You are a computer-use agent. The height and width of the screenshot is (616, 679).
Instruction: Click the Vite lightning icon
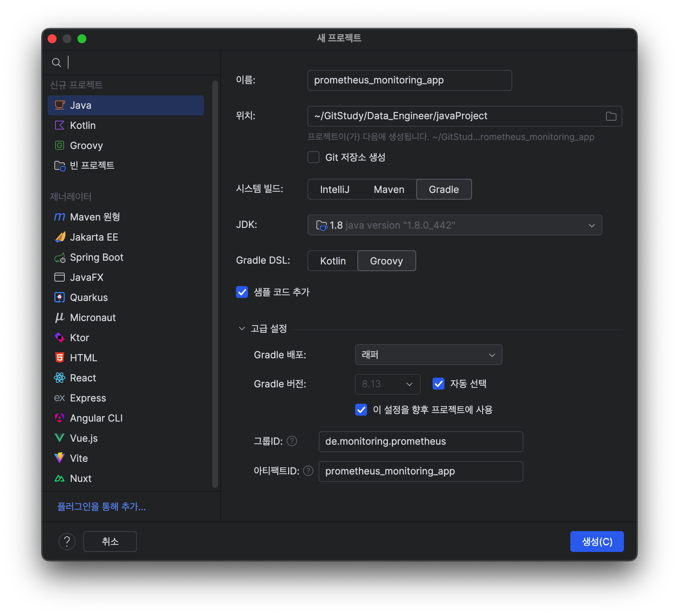tap(60, 458)
